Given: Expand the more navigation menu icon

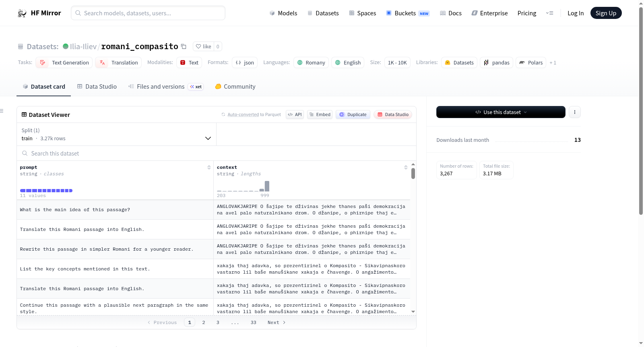Looking at the screenshot, I should point(549,13).
